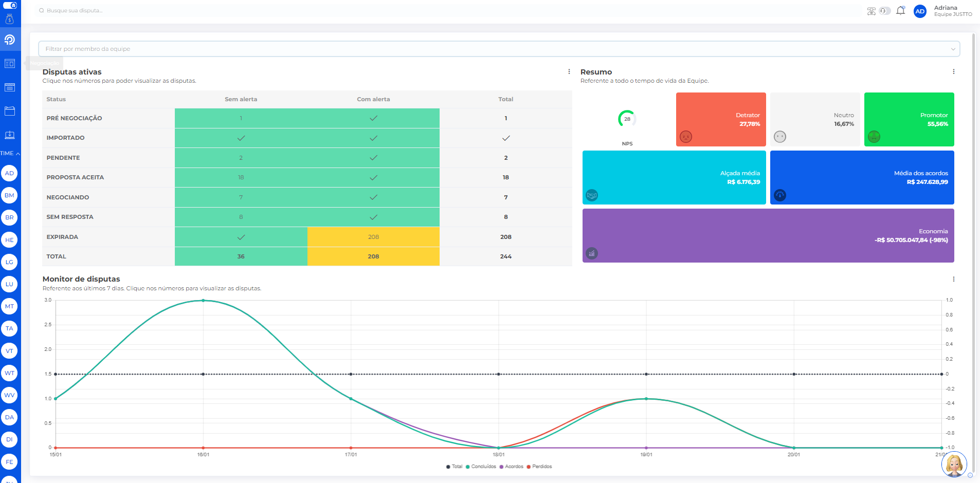Click the striped list icon in sidebar

tap(10, 87)
